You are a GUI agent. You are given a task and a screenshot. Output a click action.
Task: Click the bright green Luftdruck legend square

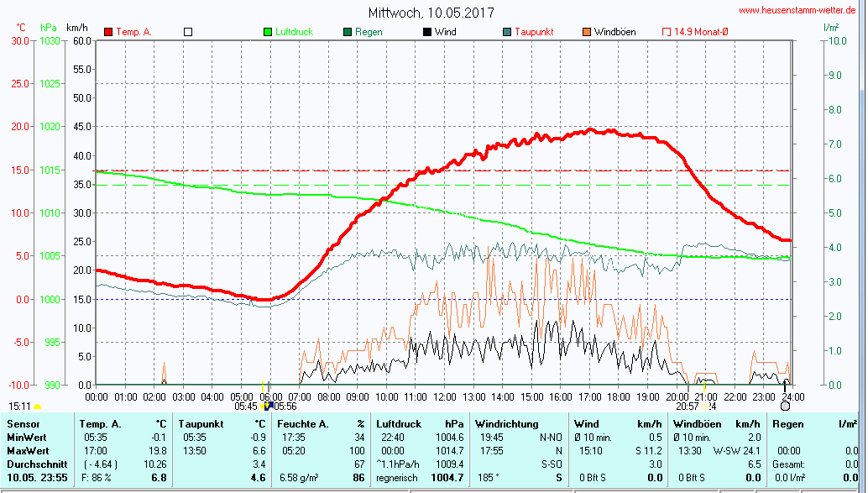[269, 32]
